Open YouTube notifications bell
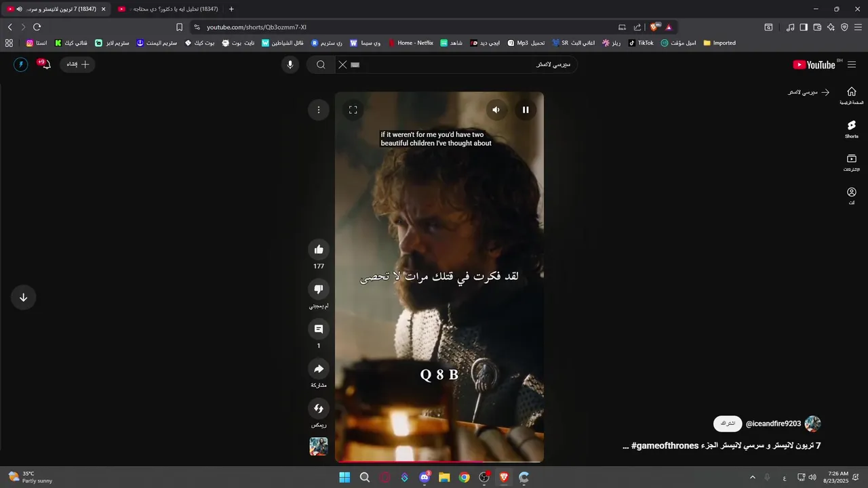The image size is (868, 488). pos(45,64)
